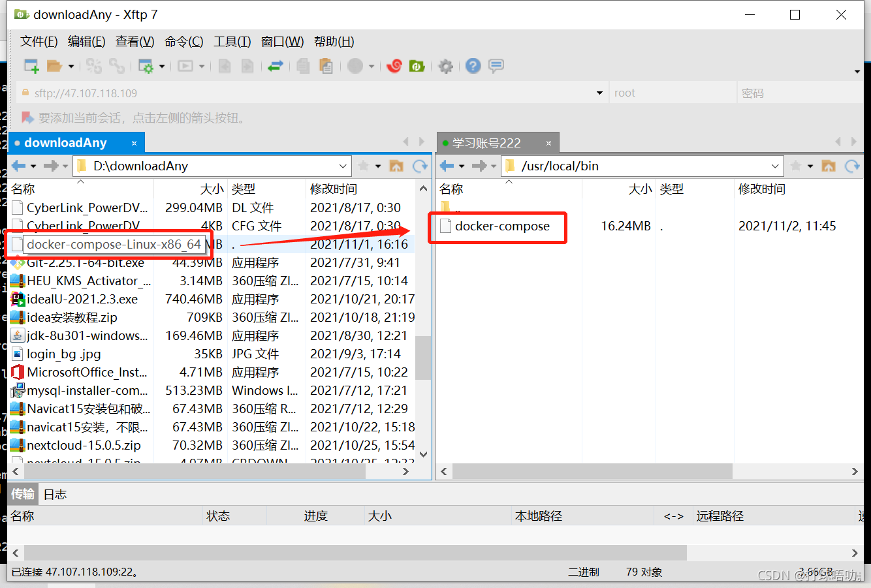Expand local back-history dropdown arrow

[33, 166]
